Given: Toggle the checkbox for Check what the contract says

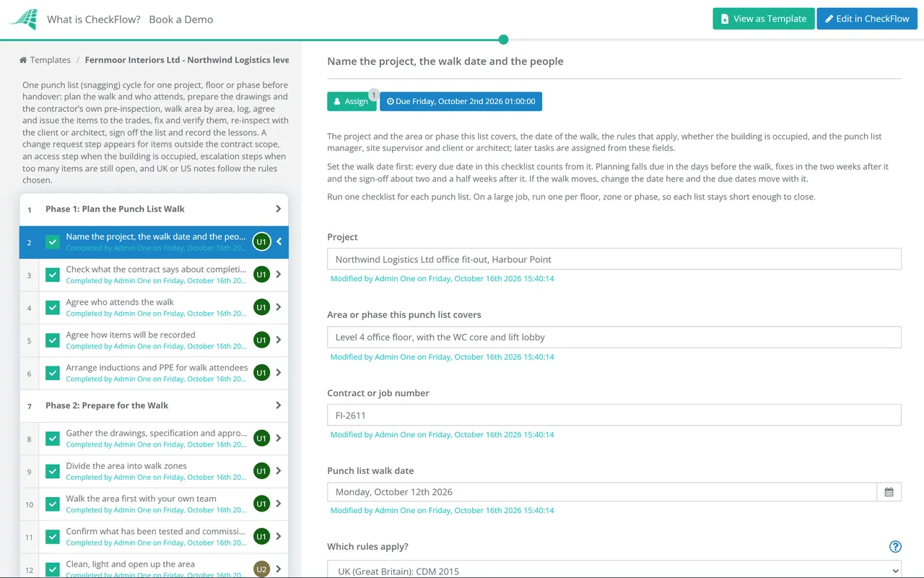Looking at the screenshot, I should click(x=53, y=275).
